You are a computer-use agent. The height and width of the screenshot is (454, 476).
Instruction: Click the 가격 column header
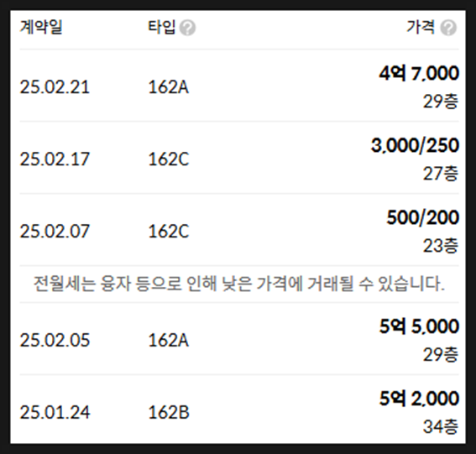(421, 27)
